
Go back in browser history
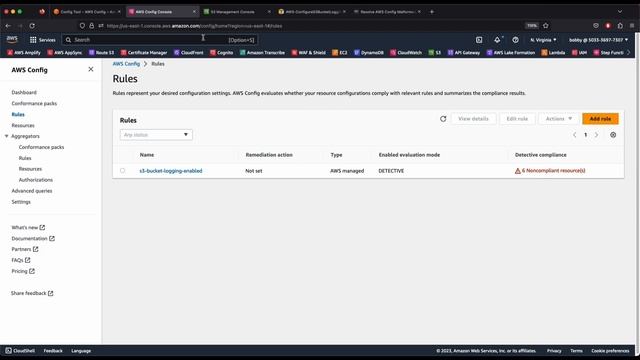[8, 25]
